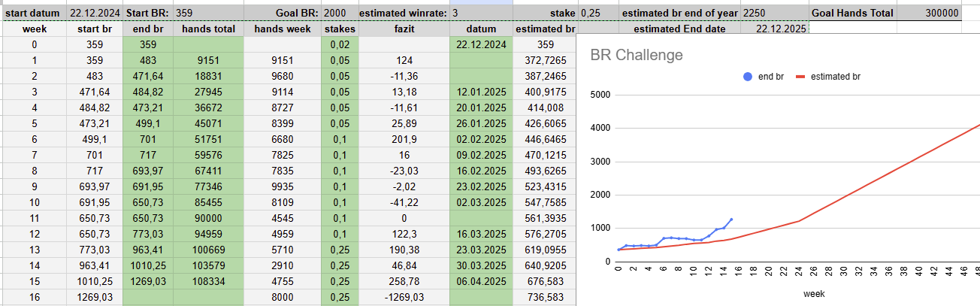
Task: Select the 'stakes' column header
Action: (x=340, y=29)
